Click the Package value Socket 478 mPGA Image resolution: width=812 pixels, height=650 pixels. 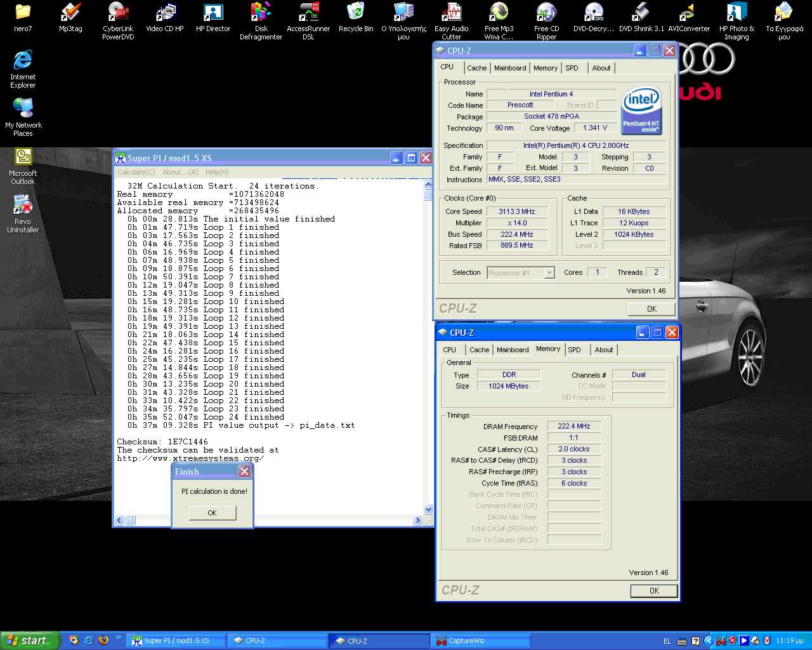552,116
